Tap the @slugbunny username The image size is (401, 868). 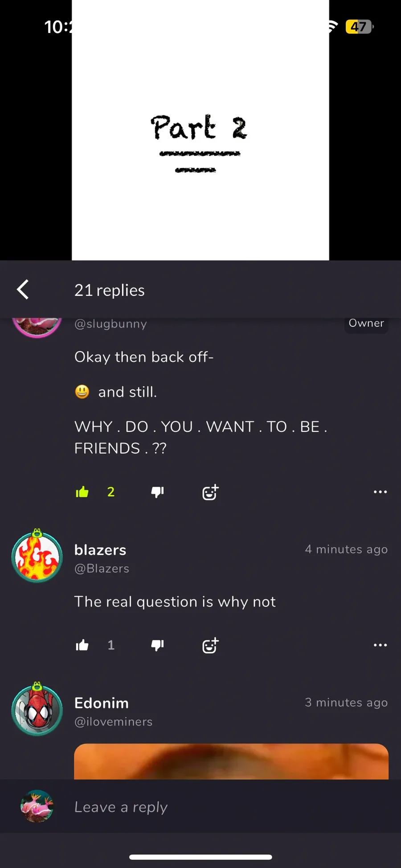tap(110, 324)
